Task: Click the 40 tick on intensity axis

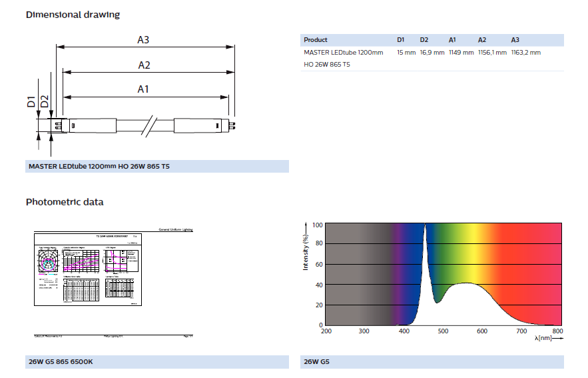Action: click(x=319, y=285)
